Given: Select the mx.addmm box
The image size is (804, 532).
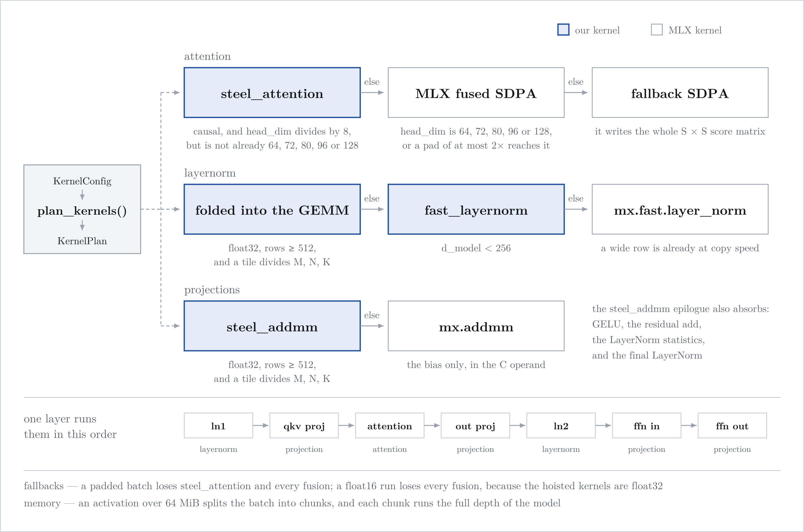Looking at the screenshot, I should [x=476, y=326].
